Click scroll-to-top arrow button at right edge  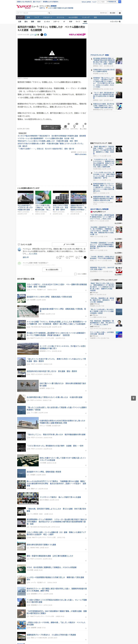pos(133,398)
